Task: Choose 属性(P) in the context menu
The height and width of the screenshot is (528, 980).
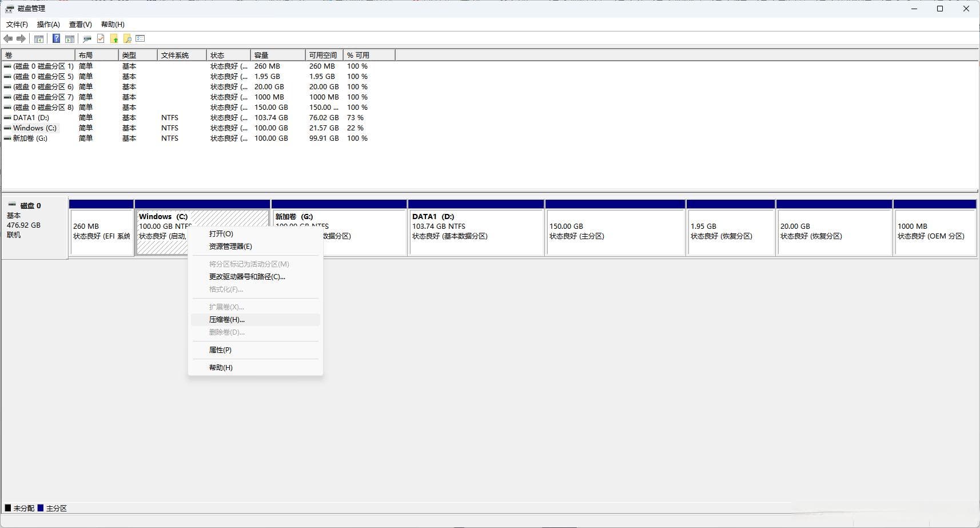Action: pos(256,350)
